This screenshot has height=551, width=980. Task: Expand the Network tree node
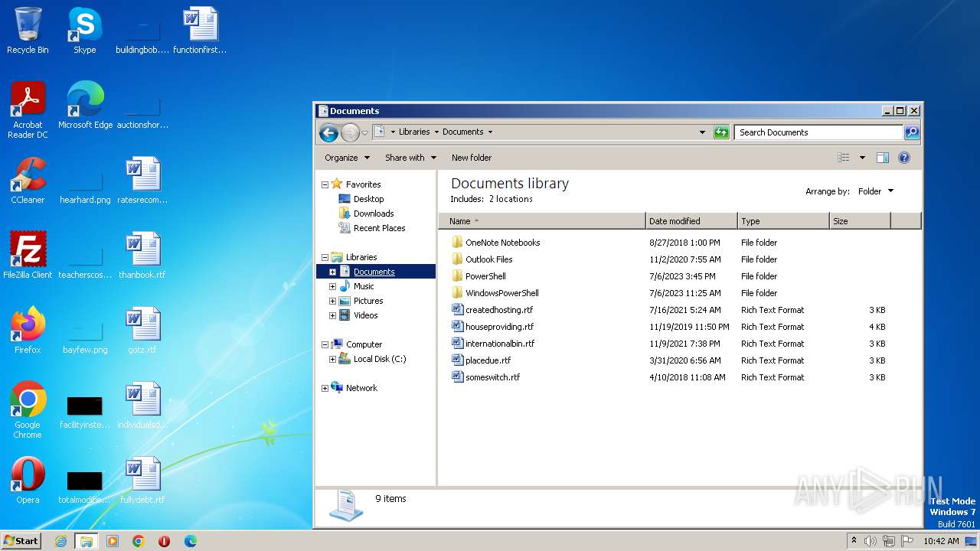pos(325,389)
